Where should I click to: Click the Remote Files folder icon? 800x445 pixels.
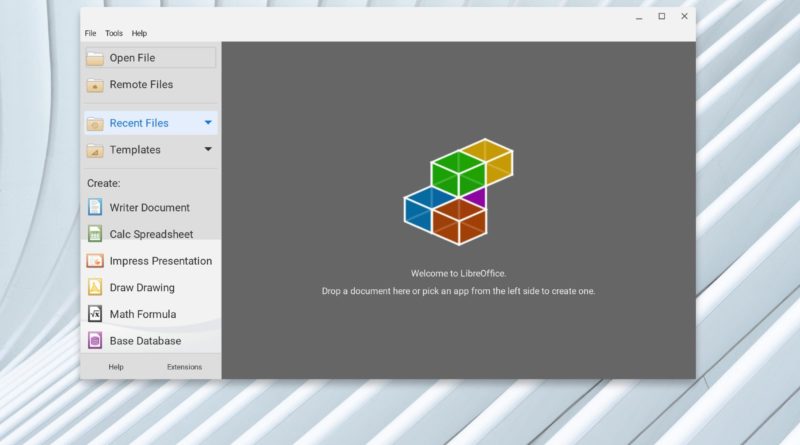coord(95,85)
